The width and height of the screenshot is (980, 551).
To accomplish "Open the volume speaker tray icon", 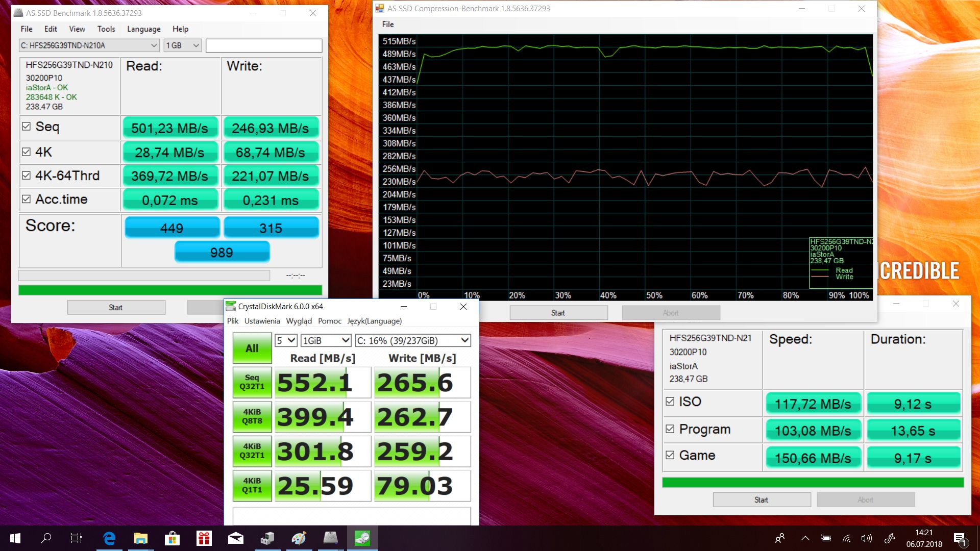I will pos(866,538).
